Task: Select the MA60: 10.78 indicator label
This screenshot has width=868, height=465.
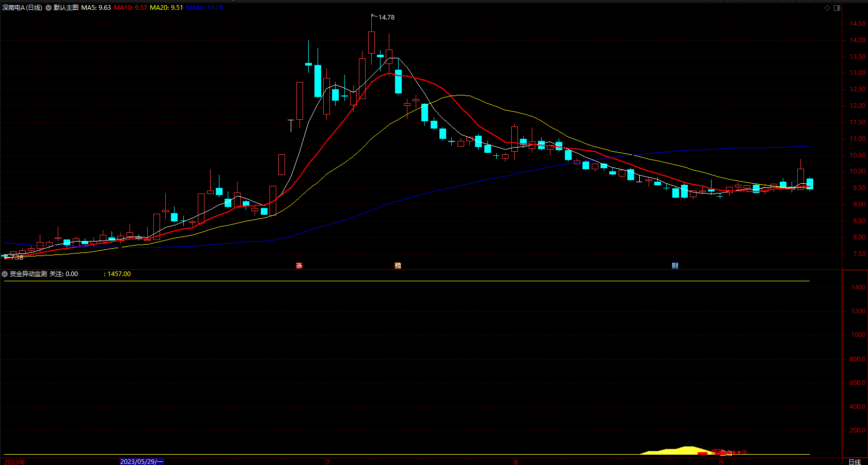Action: point(204,8)
